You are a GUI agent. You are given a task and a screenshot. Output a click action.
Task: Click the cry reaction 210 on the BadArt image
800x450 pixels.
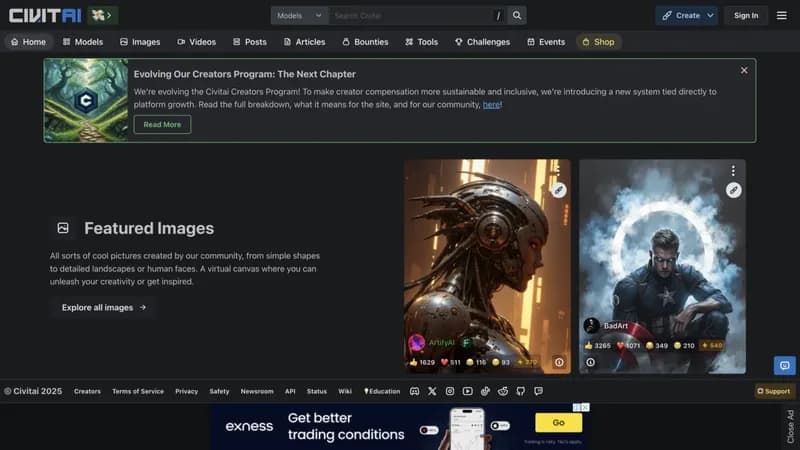[684, 345]
